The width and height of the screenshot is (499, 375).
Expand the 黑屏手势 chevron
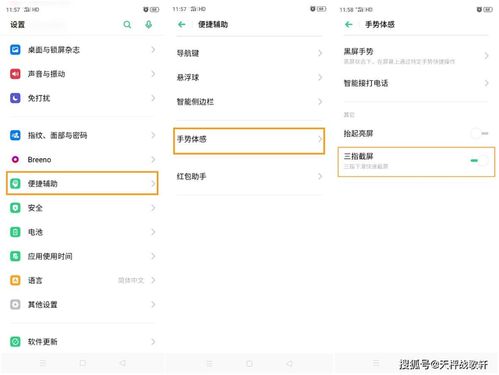(x=487, y=55)
